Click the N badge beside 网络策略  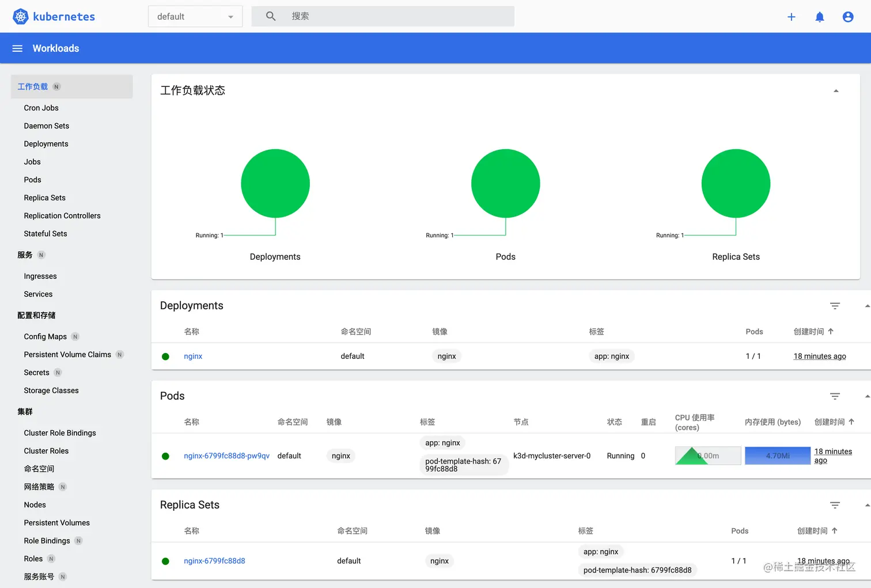point(63,487)
